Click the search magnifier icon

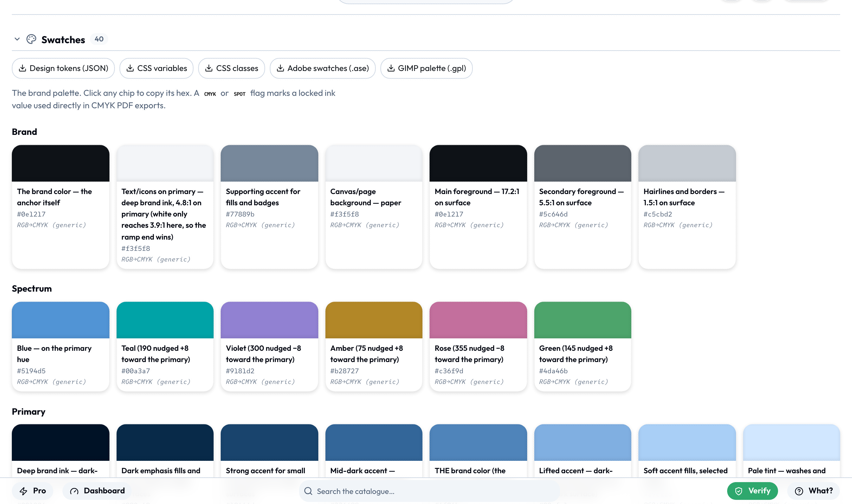coord(308,491)
